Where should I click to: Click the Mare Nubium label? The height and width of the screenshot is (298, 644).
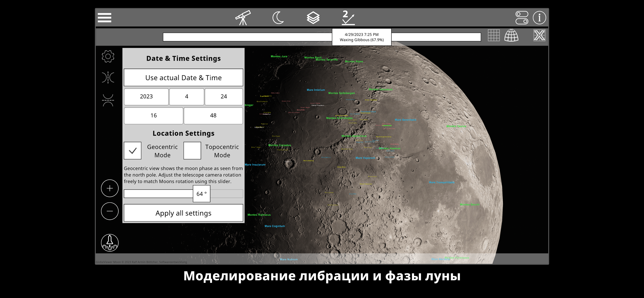288,259
